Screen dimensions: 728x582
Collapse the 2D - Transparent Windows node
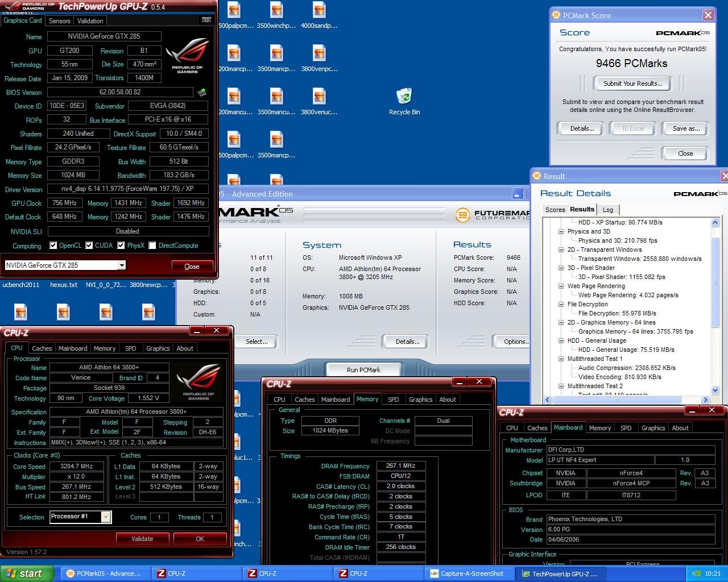561,250
